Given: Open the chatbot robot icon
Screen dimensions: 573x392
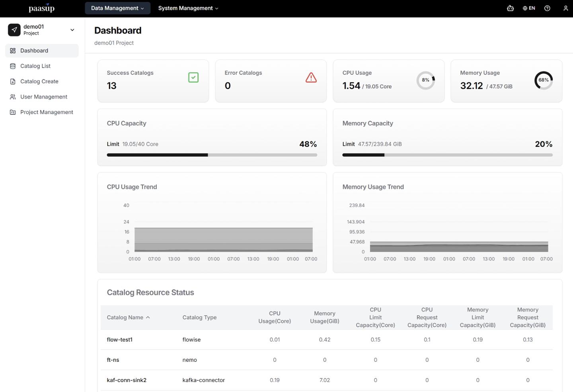Looking at the screenshot, I should [x=510, y=8].
